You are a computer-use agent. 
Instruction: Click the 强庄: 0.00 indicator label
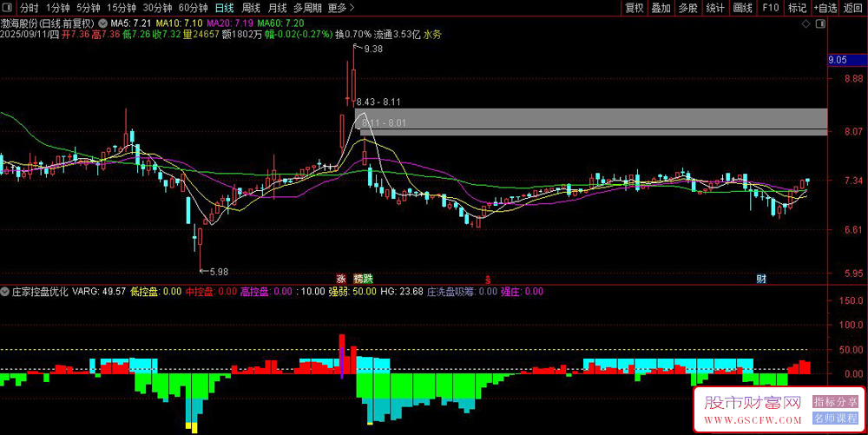pos(522,292)
